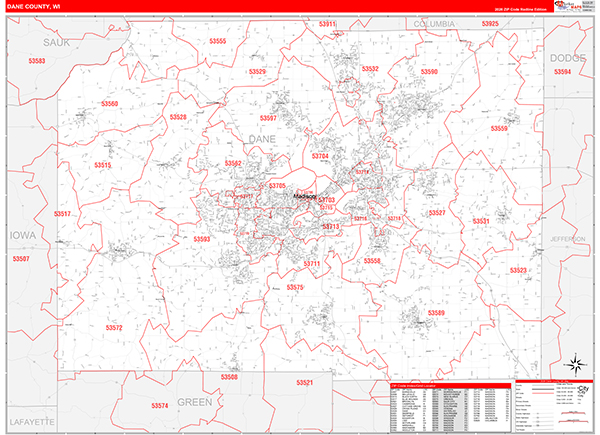The width and height of the screenshot is (600, 435).
Task: Select ZIP code 53517 label
Action: coord(62,214)
